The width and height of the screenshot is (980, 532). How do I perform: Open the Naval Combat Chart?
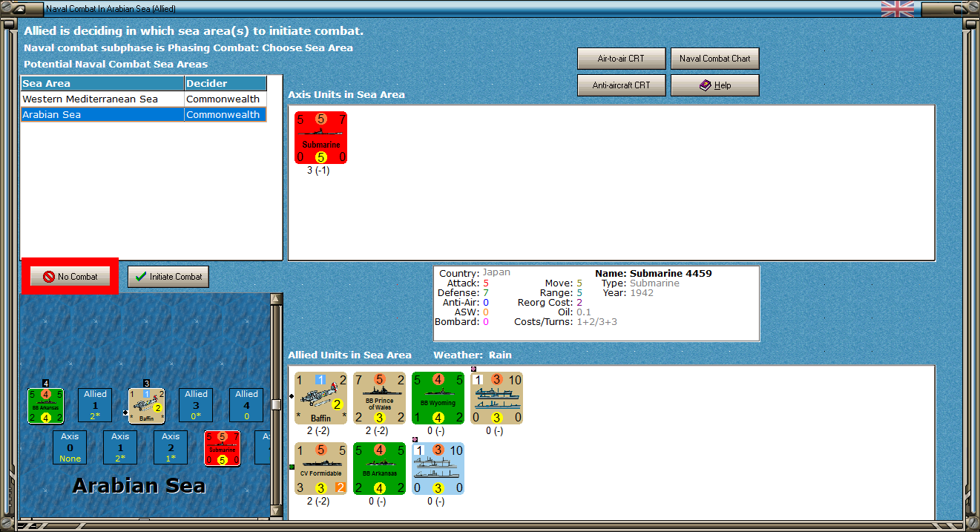click(714, 59)
